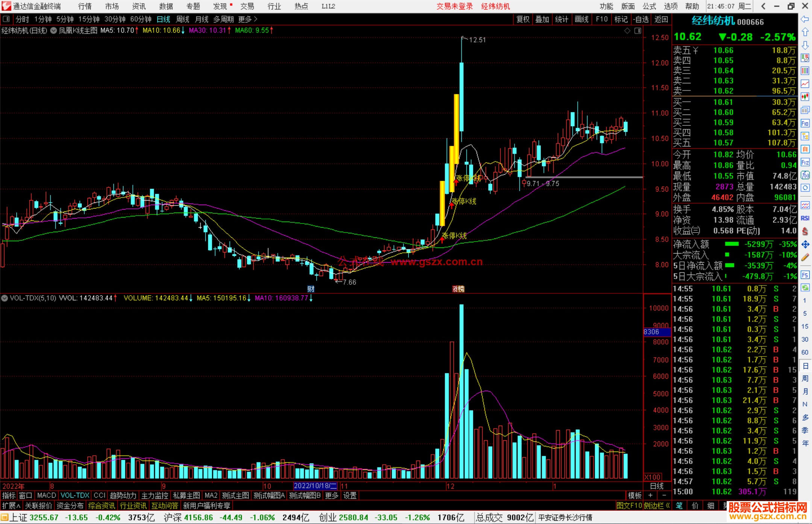The image size is (812, 524).
Task: Click the RSI indicator sidebar icon
Action: click(x=805, y=218)
